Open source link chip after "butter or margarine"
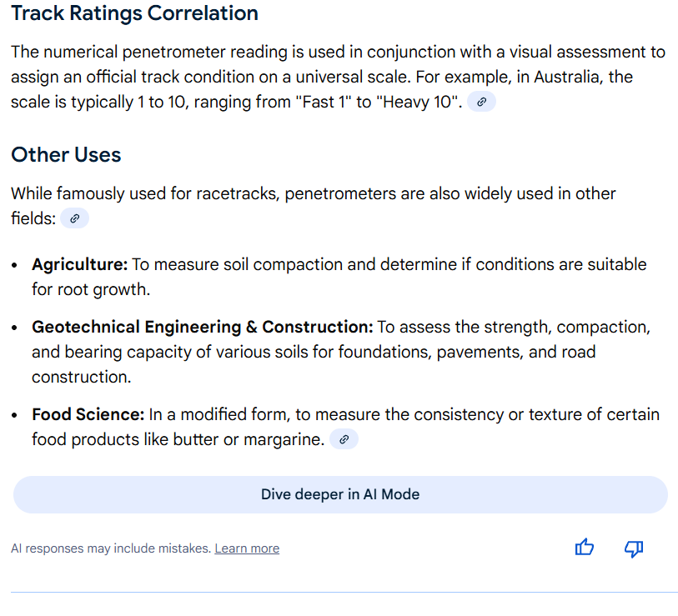 click(344, 439)
